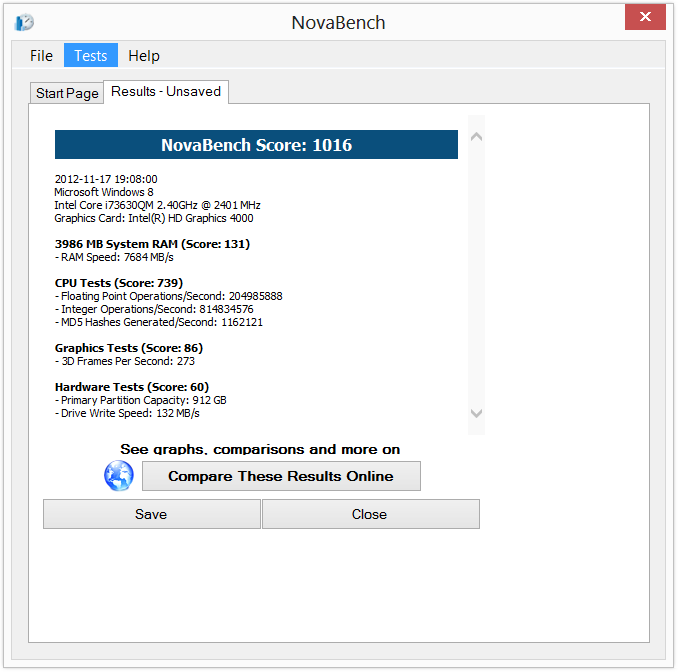The image size is (678, 672).
Task: Click the Close button below results
Action: 371,514
